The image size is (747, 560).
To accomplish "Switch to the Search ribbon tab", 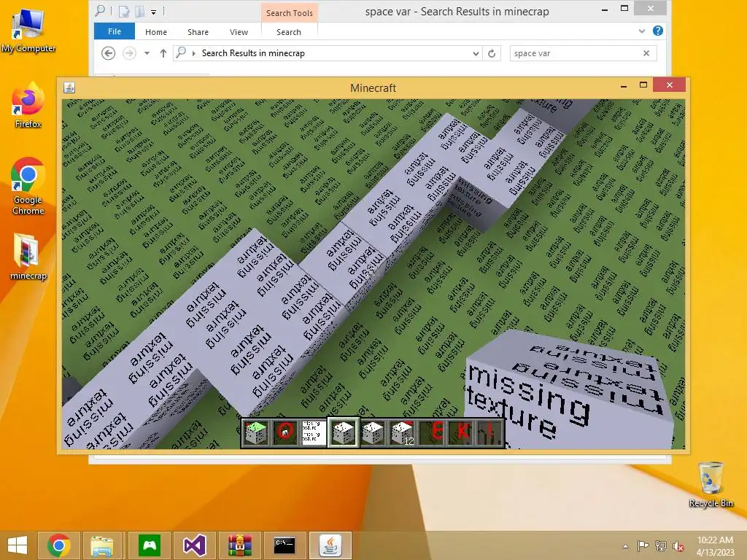I will pos(289,32).
